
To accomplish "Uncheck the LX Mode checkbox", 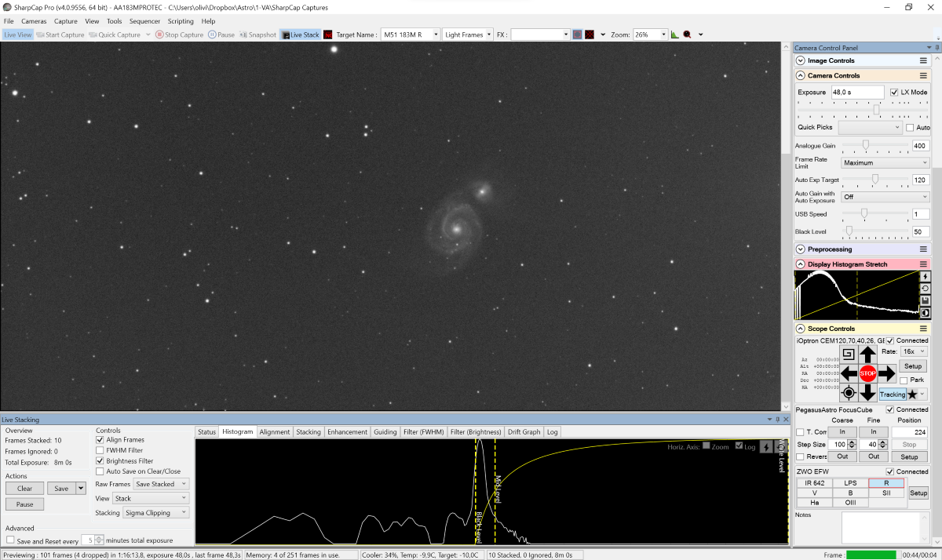I will click(x=894, y=93).
